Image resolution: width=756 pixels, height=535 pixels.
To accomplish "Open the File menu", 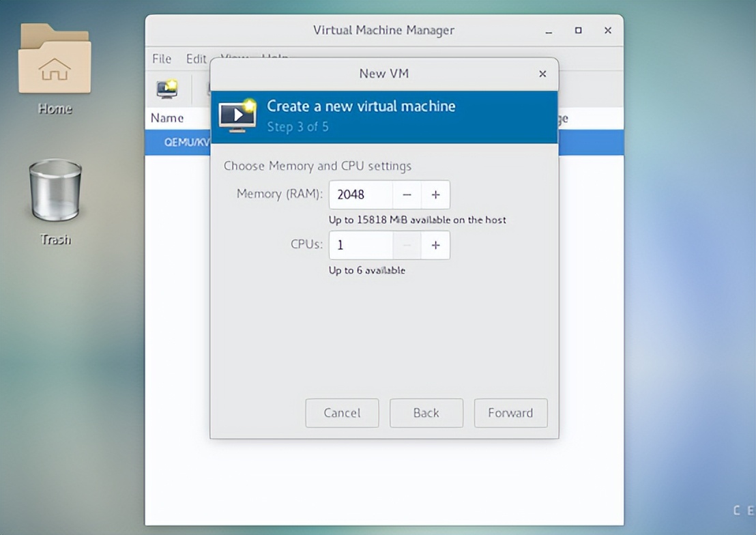I will point(162,59).
